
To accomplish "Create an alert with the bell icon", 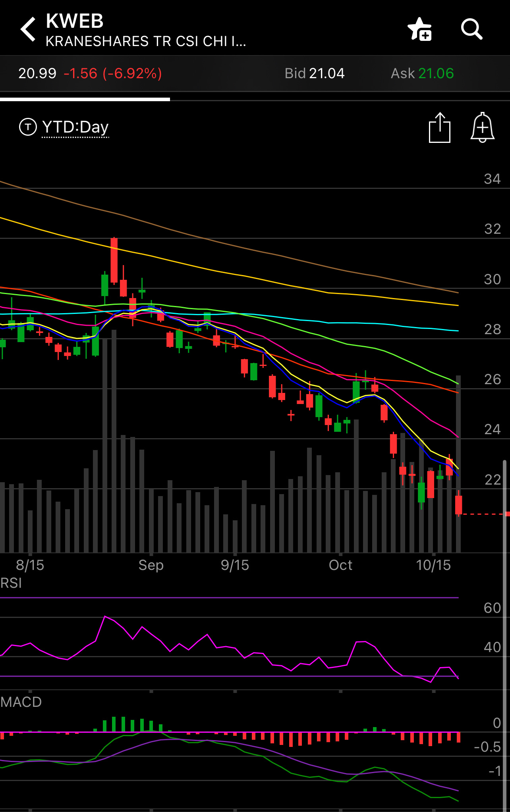I will click(x=482, y=127).
